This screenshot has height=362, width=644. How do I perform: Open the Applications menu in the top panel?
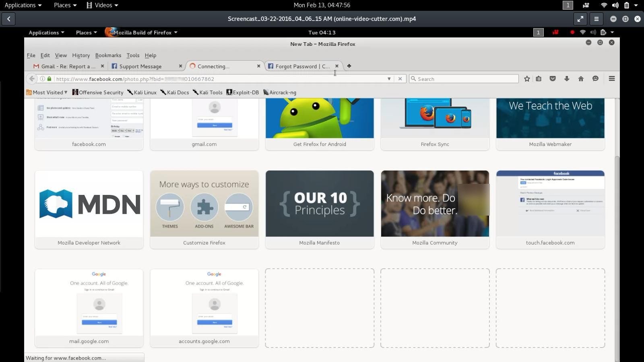[x=23, y=5]
